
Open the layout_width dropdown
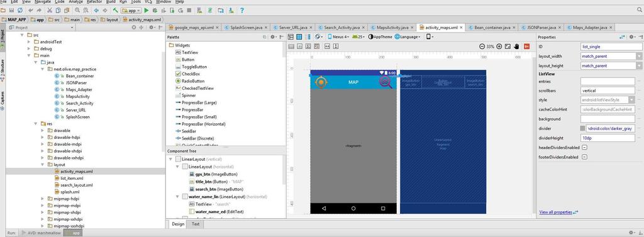coord(639,57)
